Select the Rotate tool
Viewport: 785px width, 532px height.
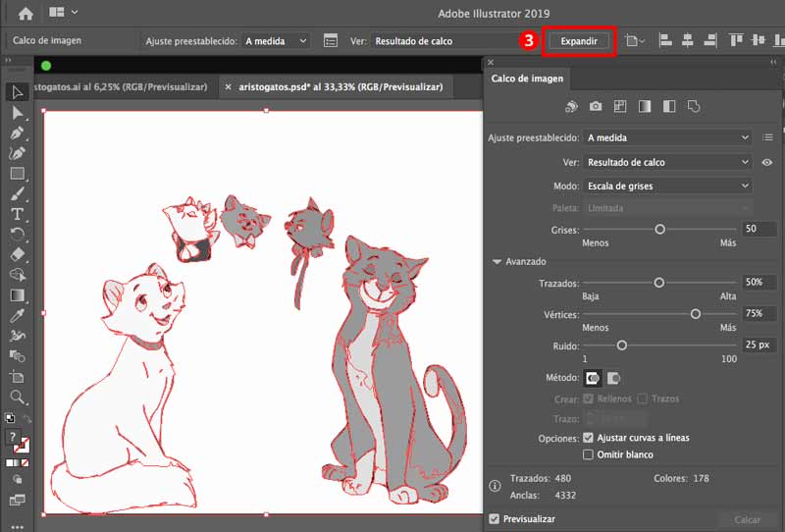click(17, 235)
